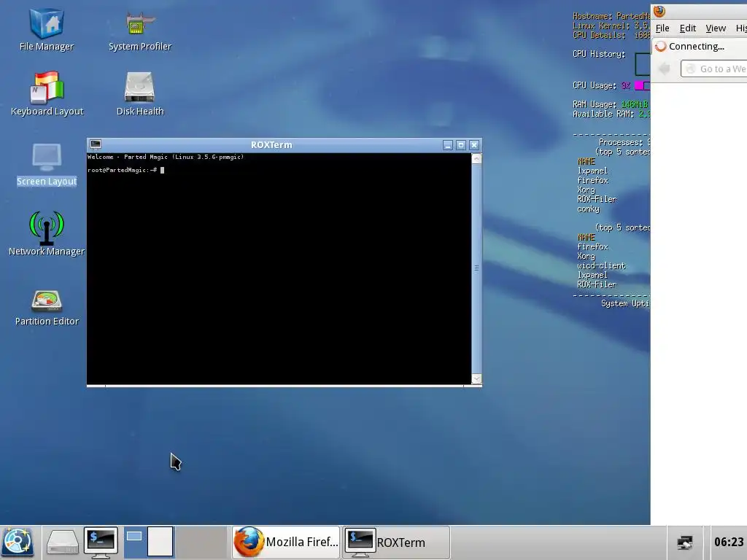Minimize the ROXTerm window
The width and height of the screenshot is (747, 560).
(447, 145)
